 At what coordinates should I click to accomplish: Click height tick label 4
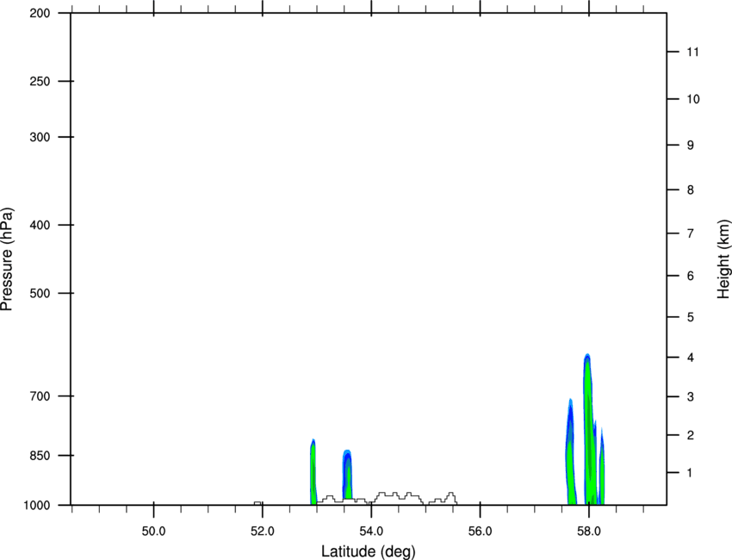[691, 358]
